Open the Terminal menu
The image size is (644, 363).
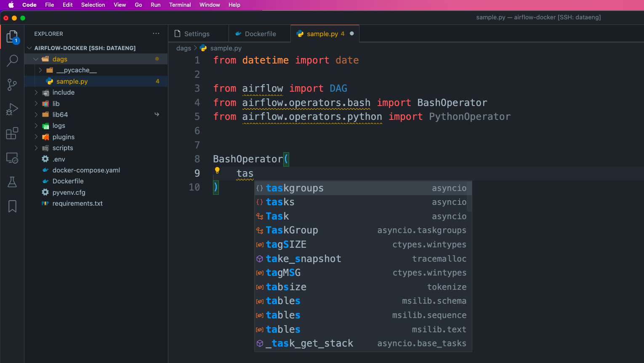click(180, 5)
